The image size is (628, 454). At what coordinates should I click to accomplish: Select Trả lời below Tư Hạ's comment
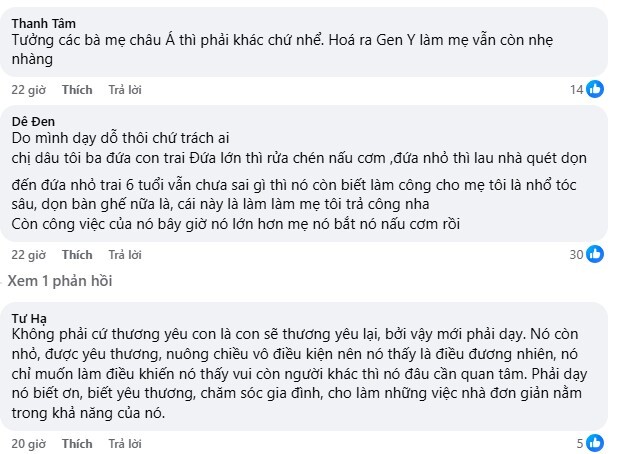[125, 442]
